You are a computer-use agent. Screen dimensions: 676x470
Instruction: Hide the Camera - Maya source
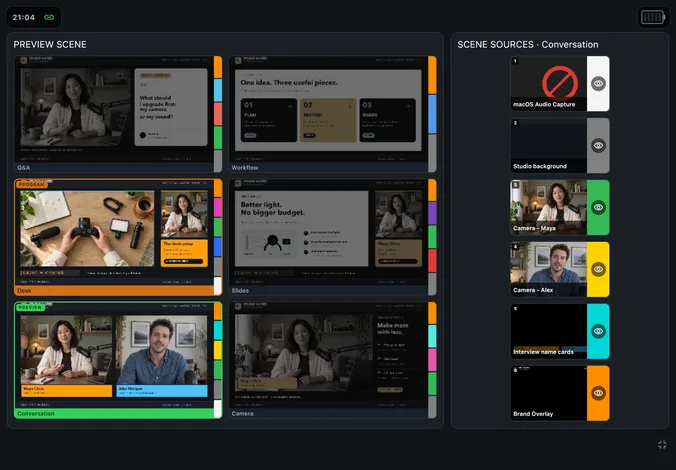[598, 207]
